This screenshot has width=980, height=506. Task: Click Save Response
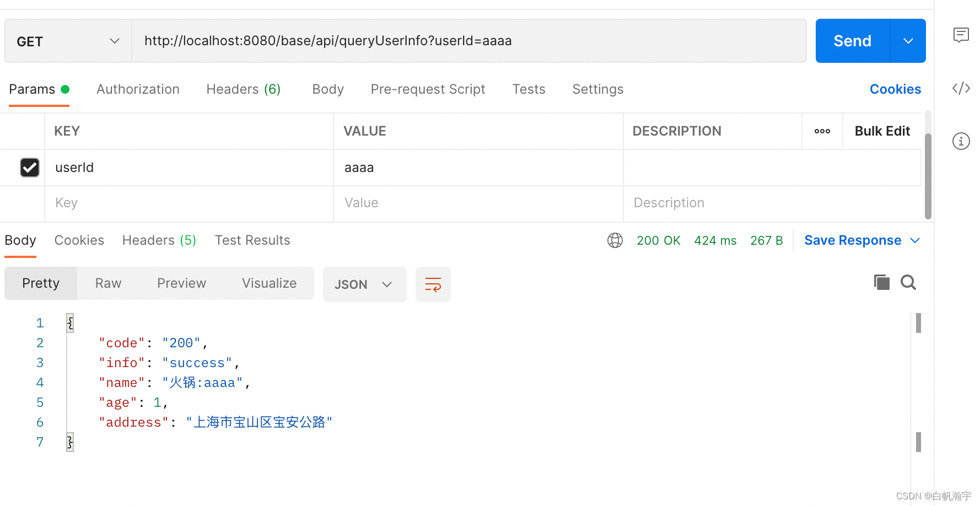[x=853, y=240]
